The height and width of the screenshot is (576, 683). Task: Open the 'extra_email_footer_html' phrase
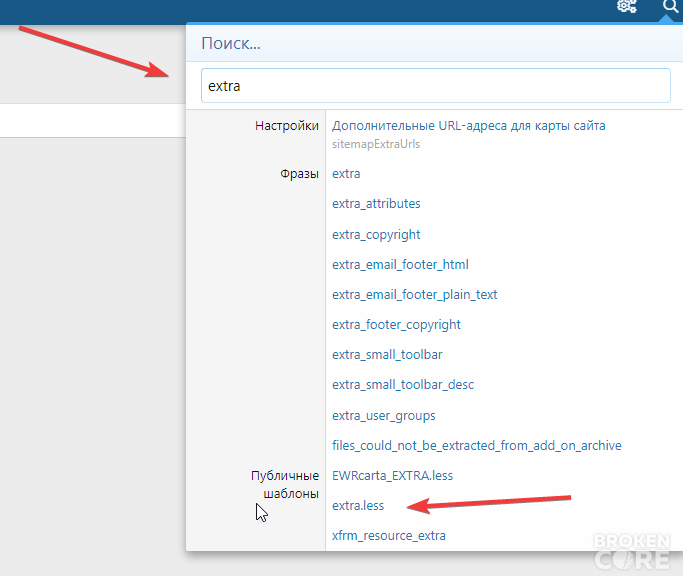click(x=400, y=264)
